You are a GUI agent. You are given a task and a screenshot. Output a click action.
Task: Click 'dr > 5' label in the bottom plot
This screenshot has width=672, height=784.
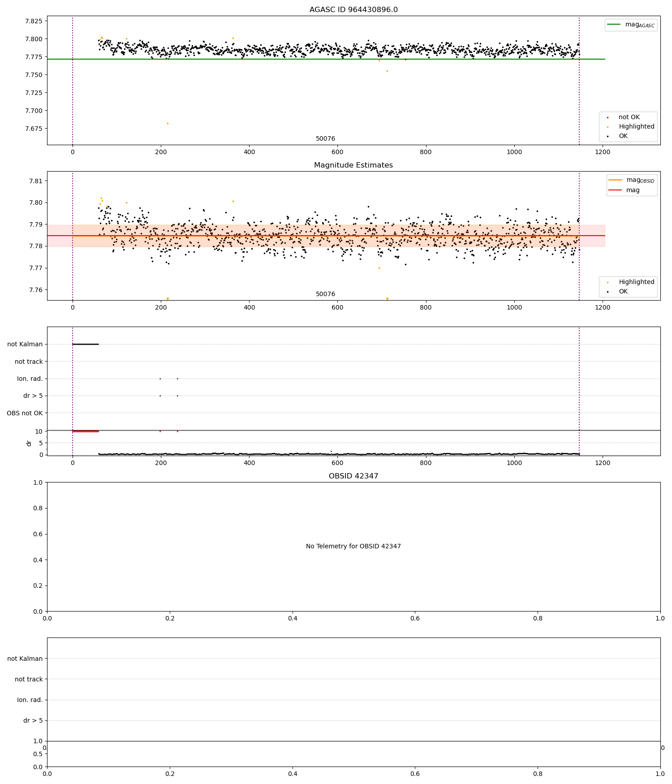coord(33,720)
